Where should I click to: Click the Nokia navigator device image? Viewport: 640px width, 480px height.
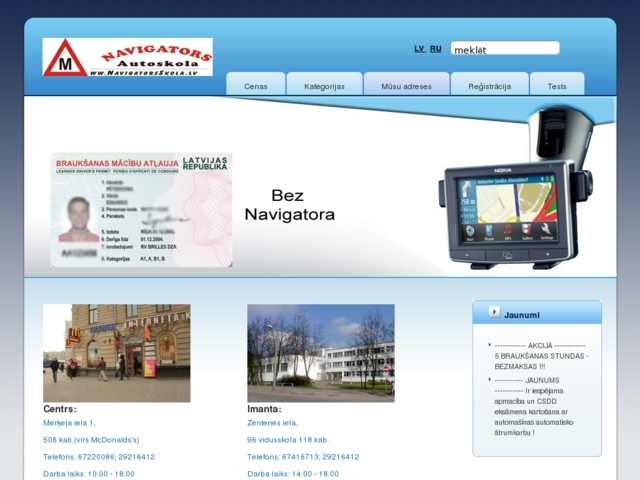516,188
